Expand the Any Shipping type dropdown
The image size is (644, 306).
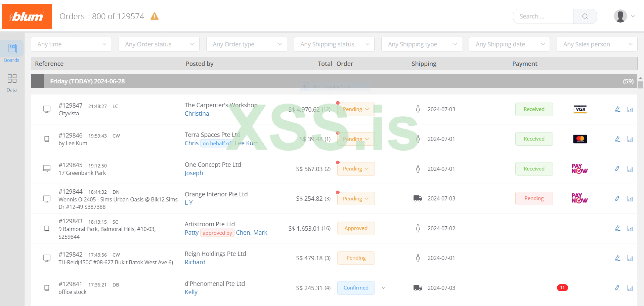[422, 44]
